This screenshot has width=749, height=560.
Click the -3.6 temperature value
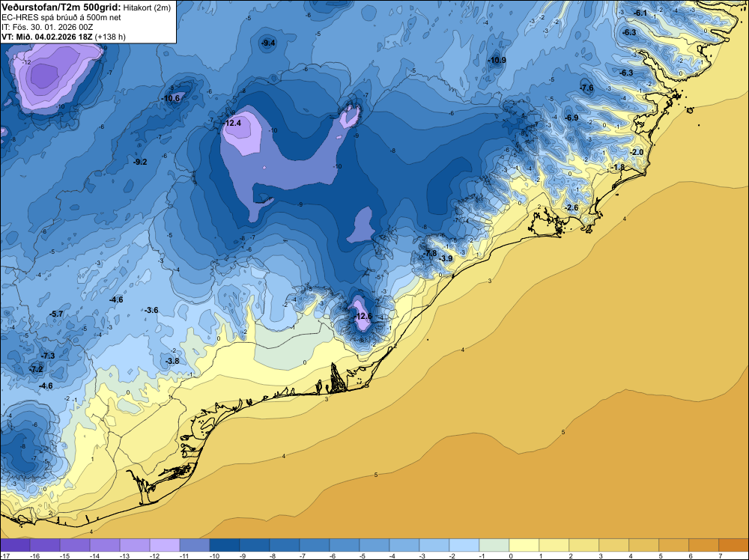click(x=151, y=310)
